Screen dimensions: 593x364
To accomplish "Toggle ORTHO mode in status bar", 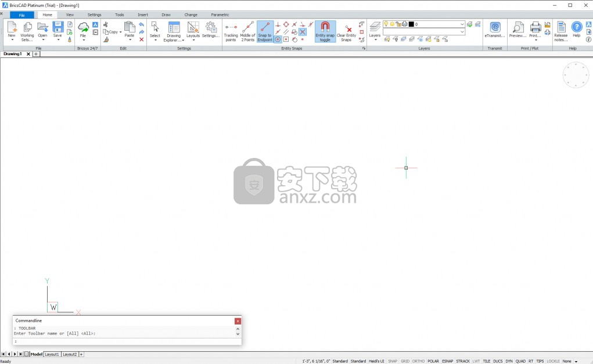I will click(418, 361).
